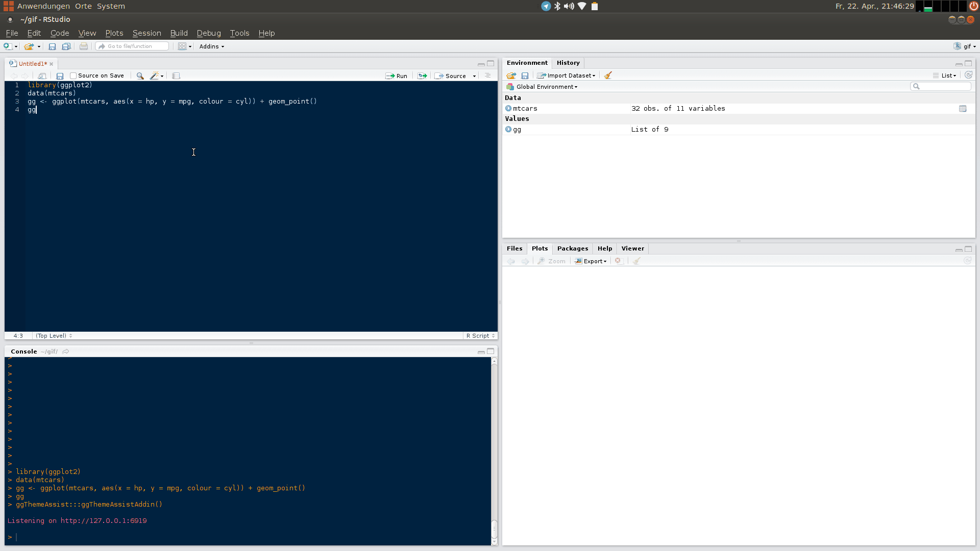Click the compile notebook icon

[x=176, y=76]
